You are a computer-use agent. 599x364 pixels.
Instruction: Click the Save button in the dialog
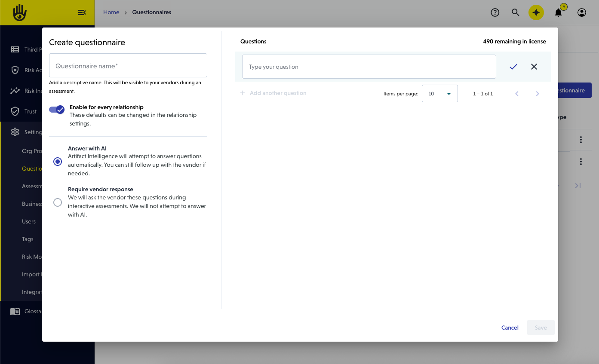(x=541, y=327)
